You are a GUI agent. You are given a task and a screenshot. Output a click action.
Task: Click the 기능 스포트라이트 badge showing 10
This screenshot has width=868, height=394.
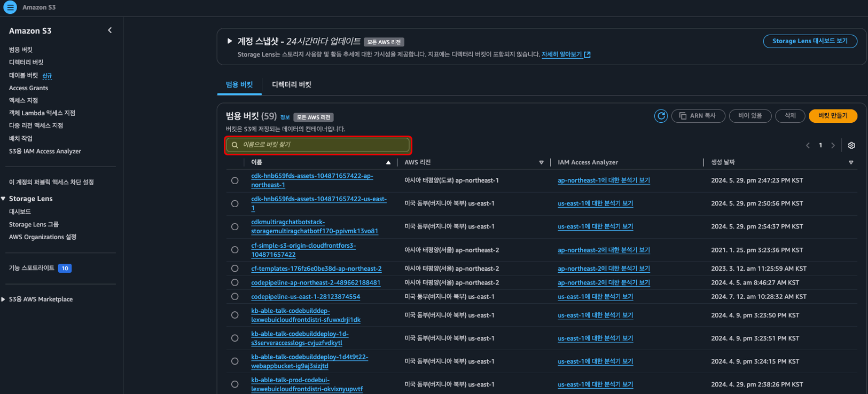point(65,269)
